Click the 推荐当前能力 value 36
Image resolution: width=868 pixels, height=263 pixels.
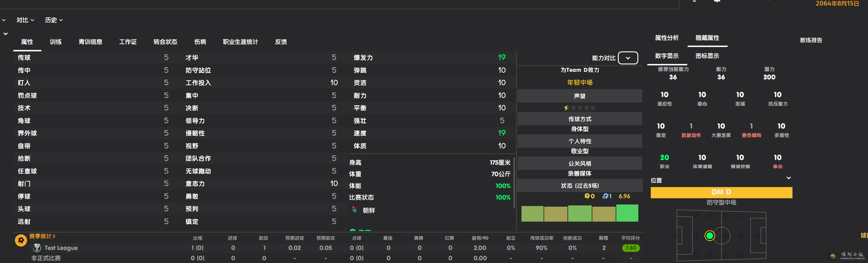673,77
